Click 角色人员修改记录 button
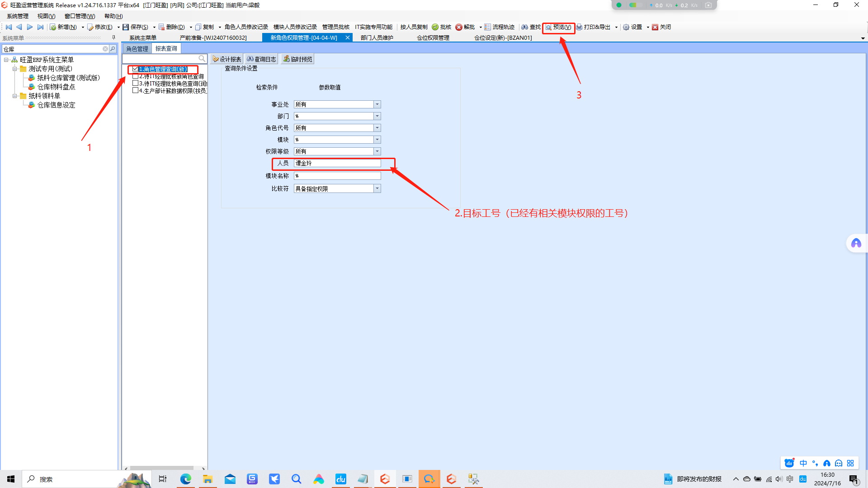This screenshot has height=488, width=868. click(246, 27)
